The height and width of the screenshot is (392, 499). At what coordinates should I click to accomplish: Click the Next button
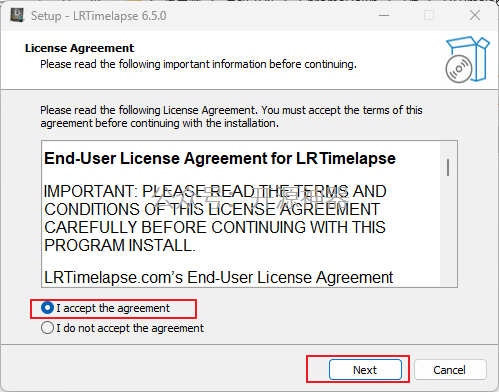pos(365,370)
